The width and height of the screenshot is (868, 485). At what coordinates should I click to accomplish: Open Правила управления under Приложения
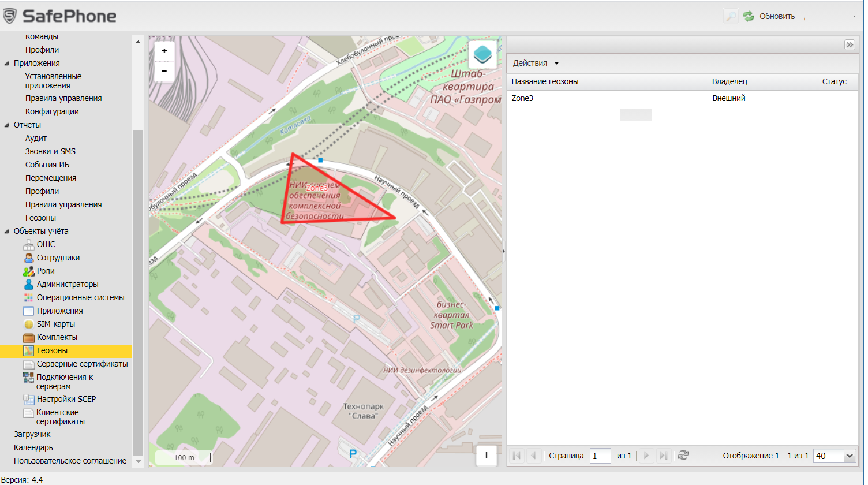coord(63,98)
